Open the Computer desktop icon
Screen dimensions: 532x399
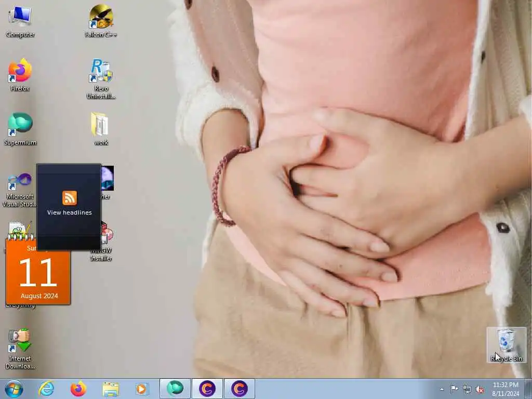20,21
